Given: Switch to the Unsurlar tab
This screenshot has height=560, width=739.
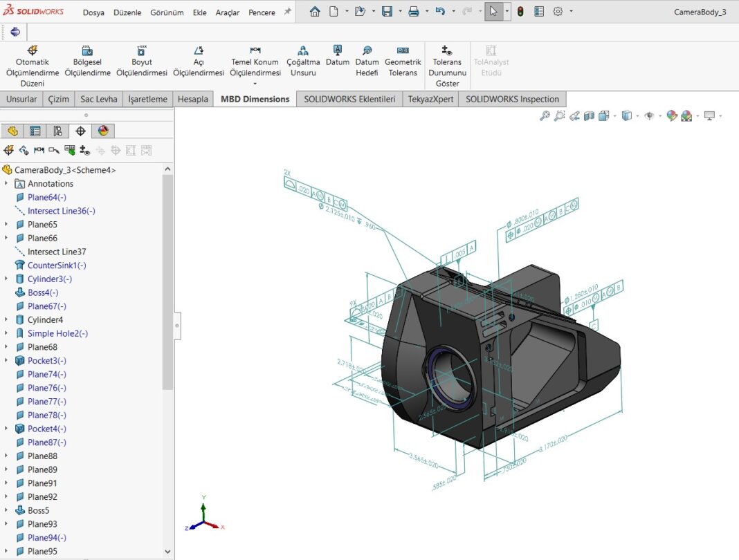Looking at the screenshot, I should (21, 98).
